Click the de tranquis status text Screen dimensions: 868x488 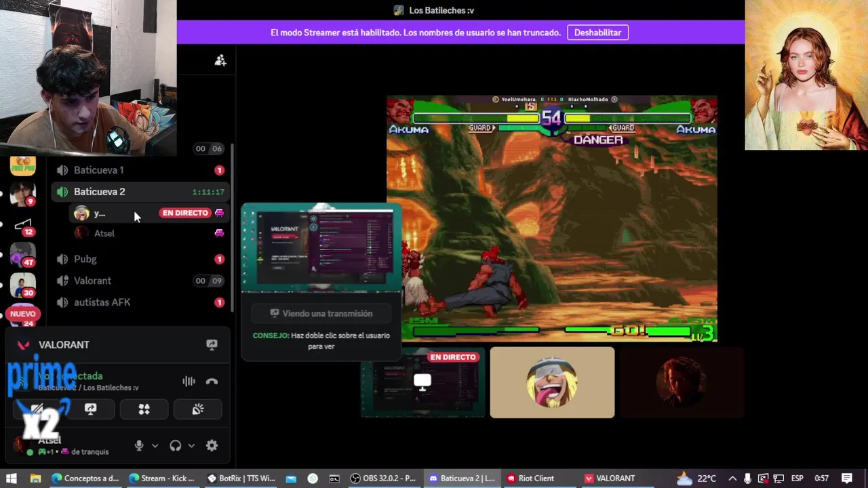[90, 452]
